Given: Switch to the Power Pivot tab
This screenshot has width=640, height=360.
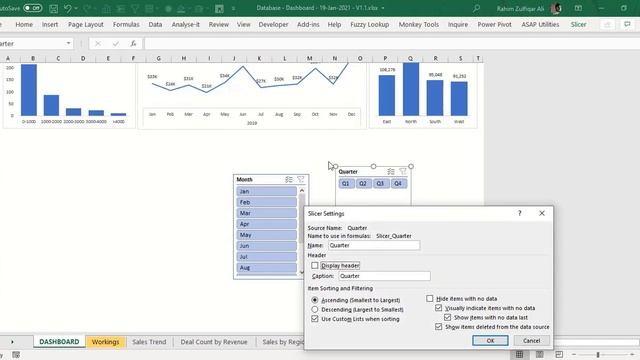Looking at the screenshot, I should pos(494,24).
